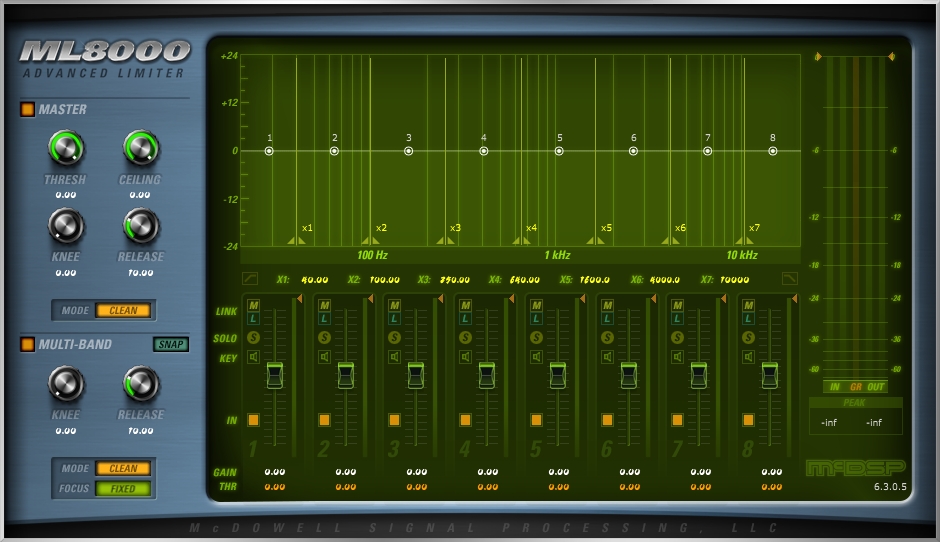The width and height of the screenshot is (940, 542).
Task: Toggle the IN button on band 8
Action: 748,420
